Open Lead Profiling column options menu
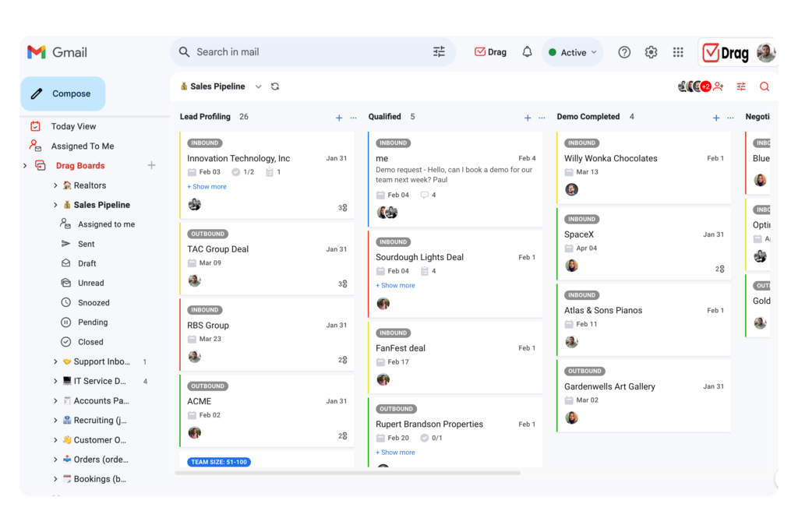This screenshot has height=532, width=798. pos(353,118)
